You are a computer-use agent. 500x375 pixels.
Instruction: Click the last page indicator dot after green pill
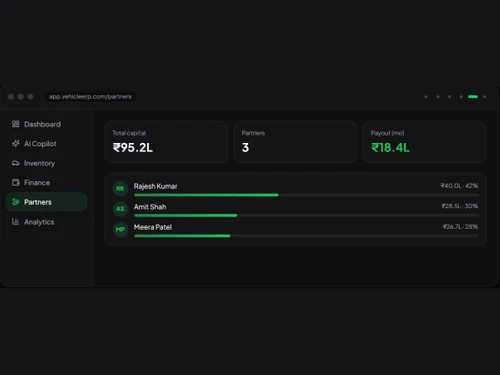pos(485,97)
